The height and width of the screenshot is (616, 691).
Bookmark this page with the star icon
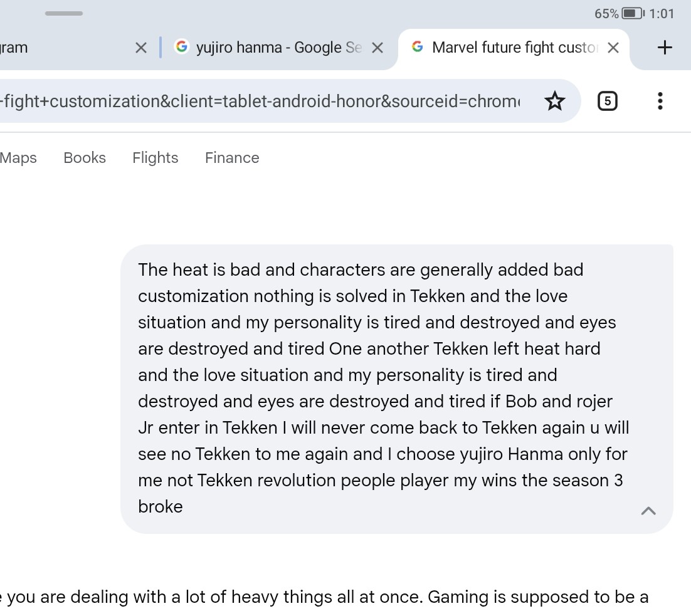554,102
